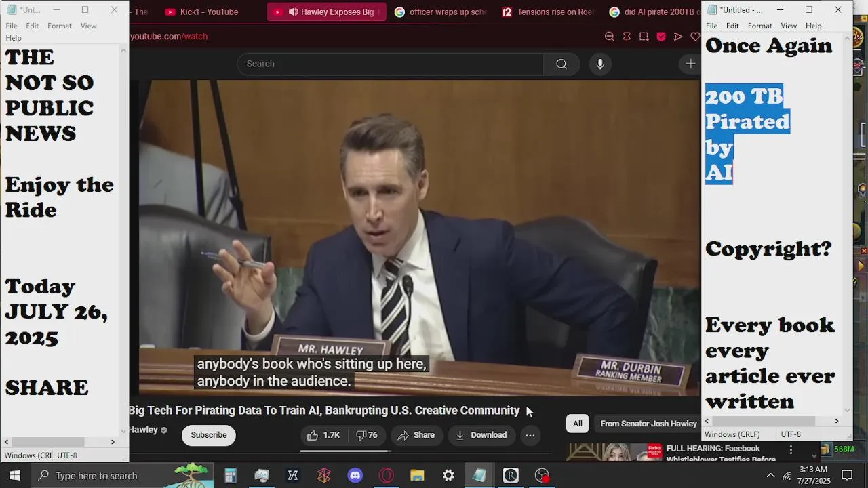Select the From Senator Josh Hawley chip
Screen dimensions: 868x488
(648, 424)
